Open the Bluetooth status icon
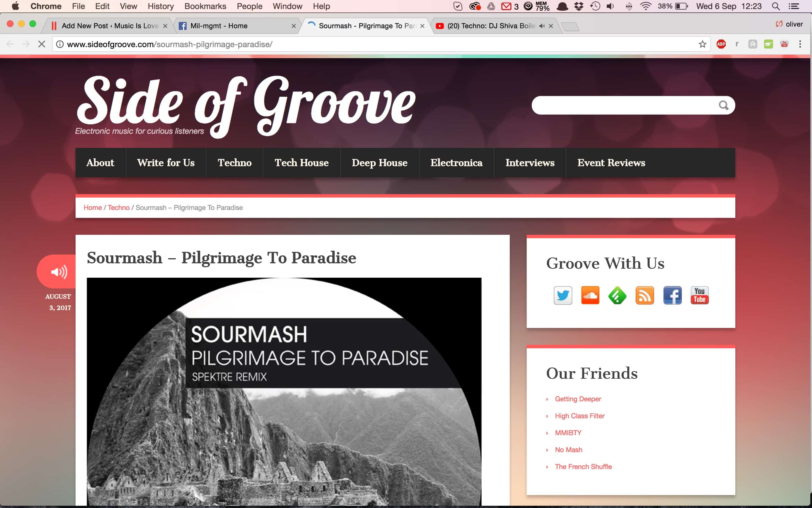 coord(629,6)
